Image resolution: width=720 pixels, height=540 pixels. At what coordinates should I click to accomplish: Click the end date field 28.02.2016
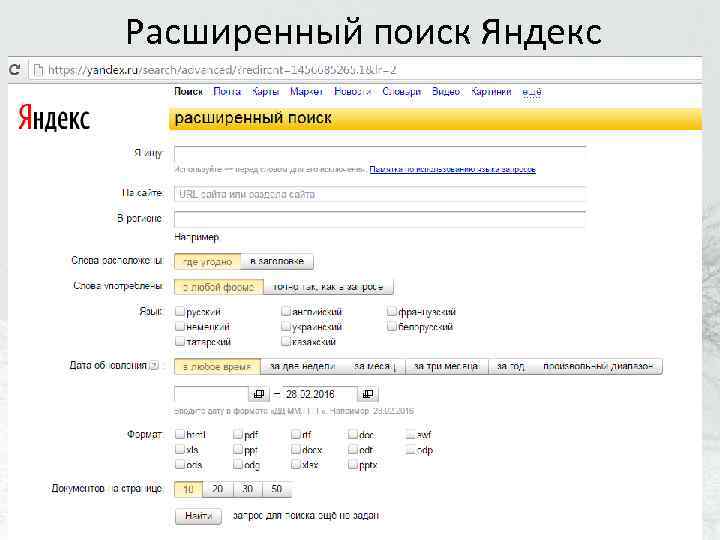(320, 394)
